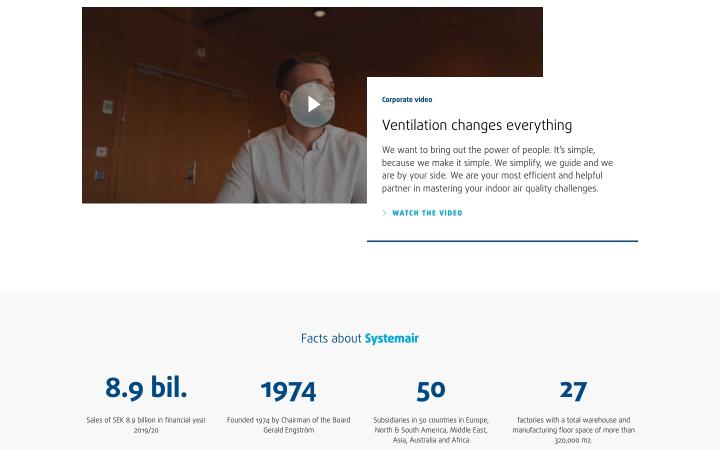Click the Ventilation changes everything heading
The height and width of the screenshot is (450, 720).
point(477,125)
